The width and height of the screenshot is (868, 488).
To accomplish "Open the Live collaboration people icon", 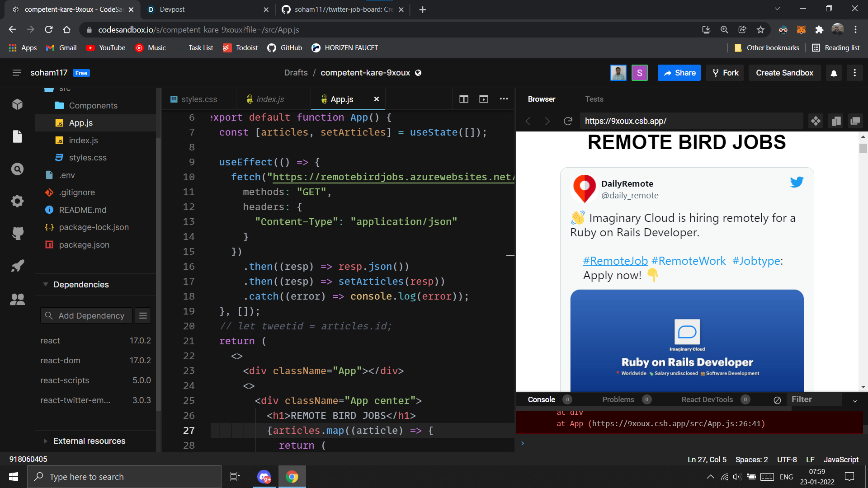I will tap(17, 299).
